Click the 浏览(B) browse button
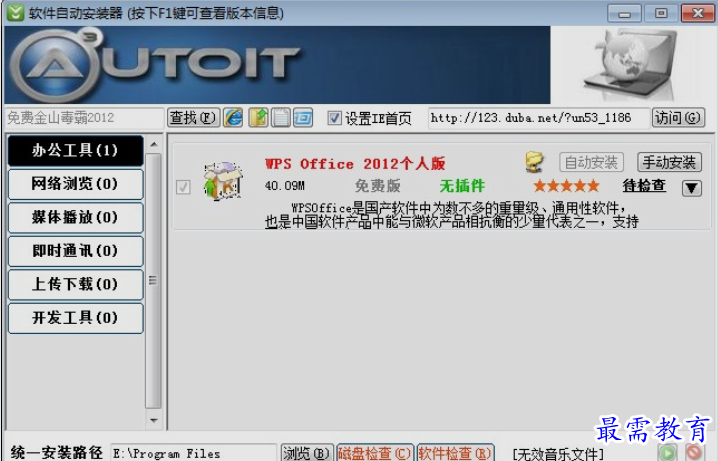Viewport: 718px width, 461px height. coord(307,453)
